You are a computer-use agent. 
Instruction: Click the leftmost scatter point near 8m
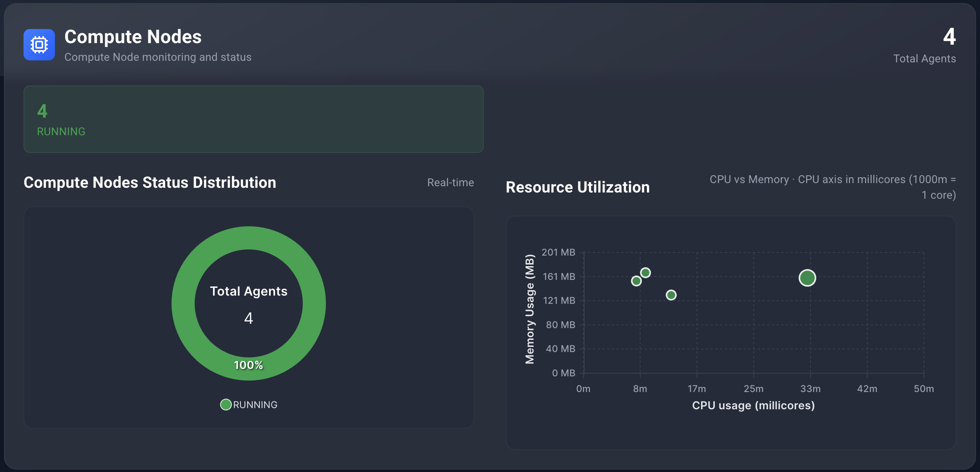point(636,281)
